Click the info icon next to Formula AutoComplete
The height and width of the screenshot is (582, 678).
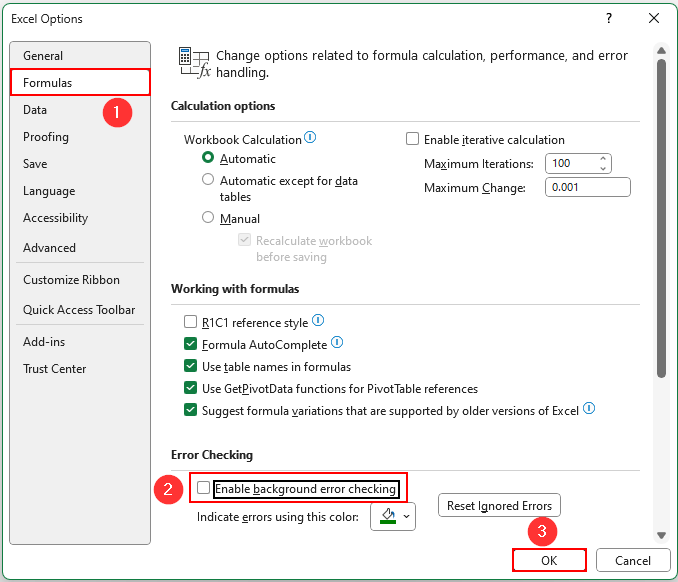click(337, 342)
